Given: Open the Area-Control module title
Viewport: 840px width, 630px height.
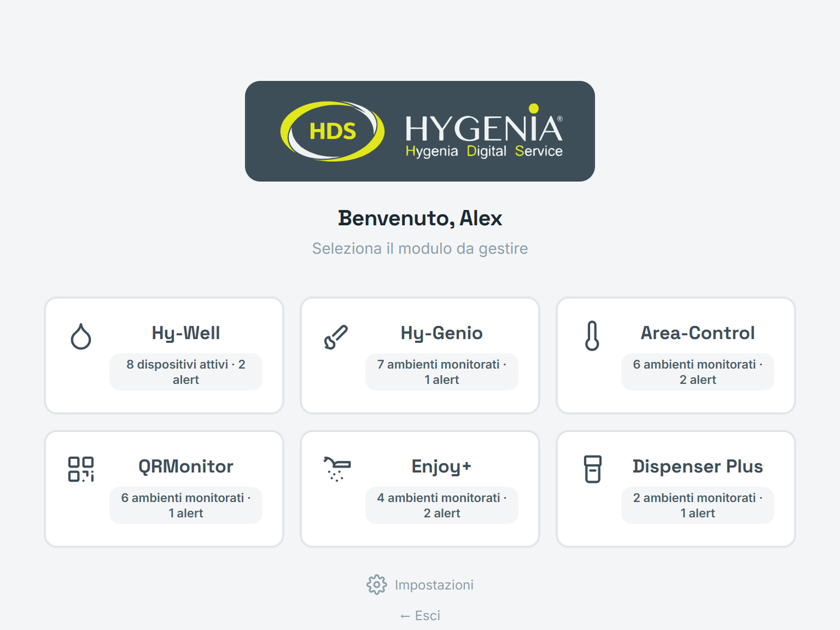Looking at the screenshot, I should (x=698, y=333).
